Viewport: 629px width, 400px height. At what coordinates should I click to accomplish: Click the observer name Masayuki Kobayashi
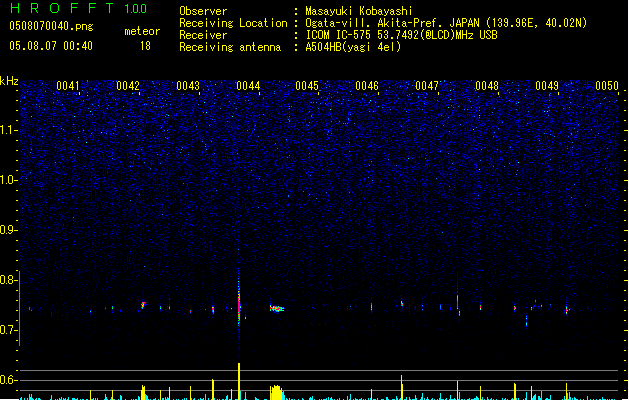pos(359,11)
